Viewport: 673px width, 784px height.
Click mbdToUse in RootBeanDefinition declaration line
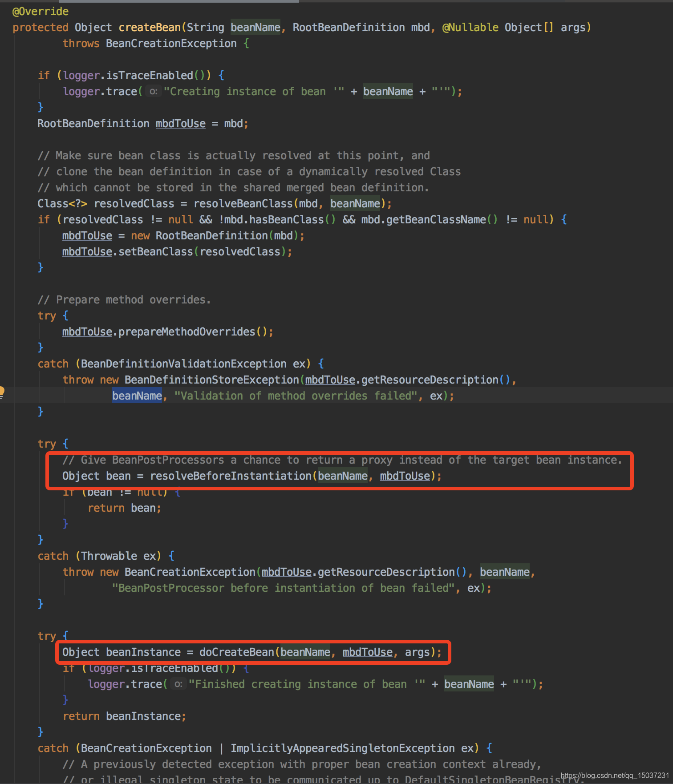pos(180,124)
